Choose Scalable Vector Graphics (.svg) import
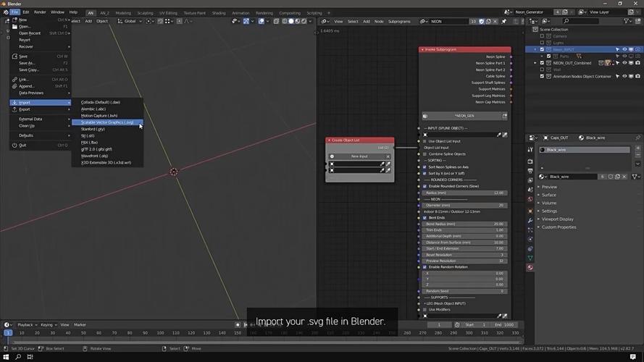 tap(107, 122)
